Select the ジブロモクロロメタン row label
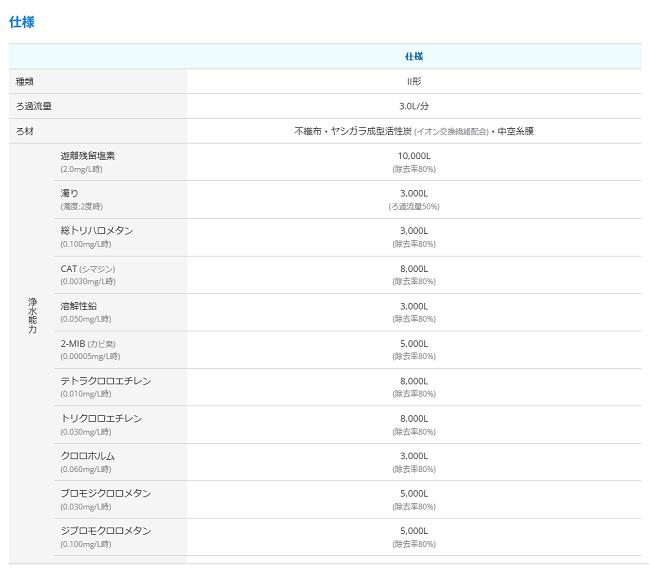This screenshot has height=578, width=650. (x=105, y=530)
